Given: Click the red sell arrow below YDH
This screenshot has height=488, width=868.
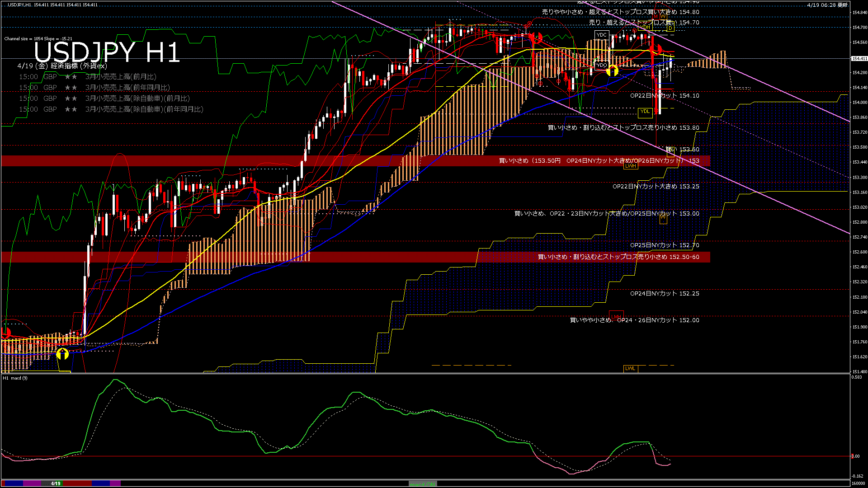Looking at the screenshot, I should click(656, 49).
